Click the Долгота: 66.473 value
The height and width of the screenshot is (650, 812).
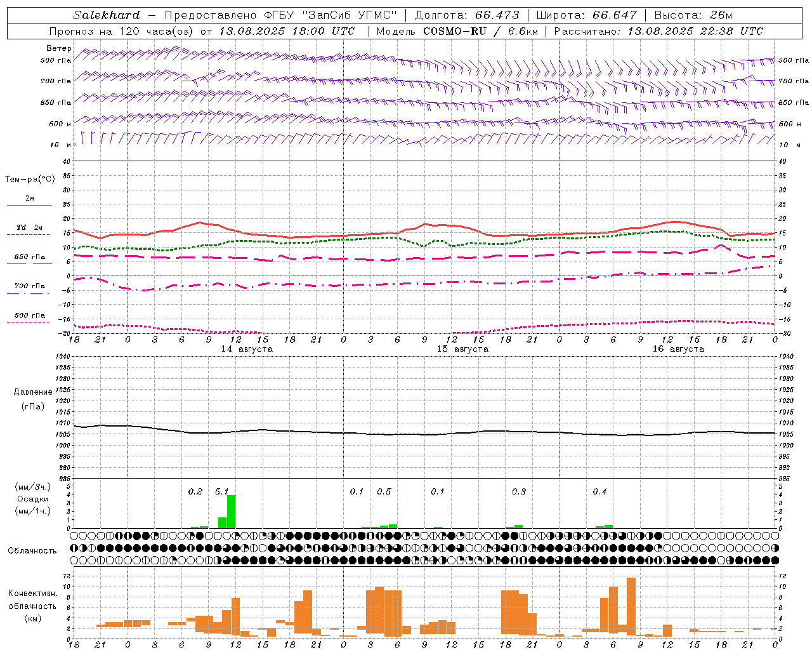[x=467, y=15]
